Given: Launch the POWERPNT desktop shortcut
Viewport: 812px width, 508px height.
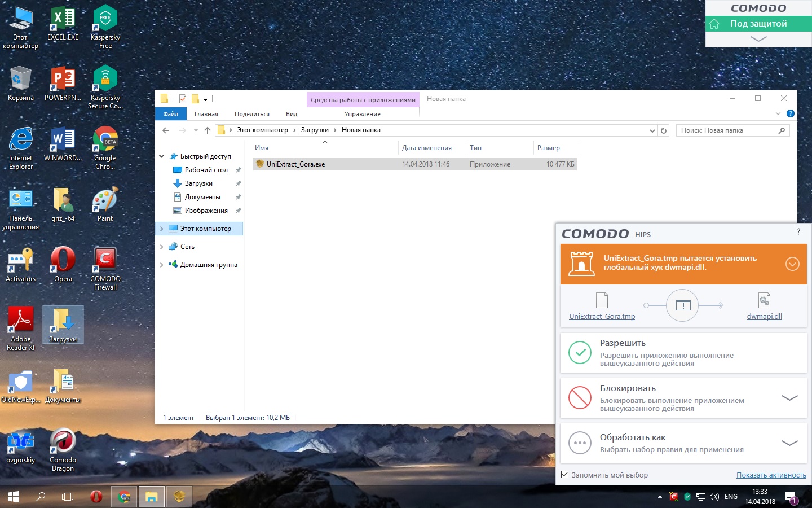Looking at the screenshot, I should click(x=63, y=84).
